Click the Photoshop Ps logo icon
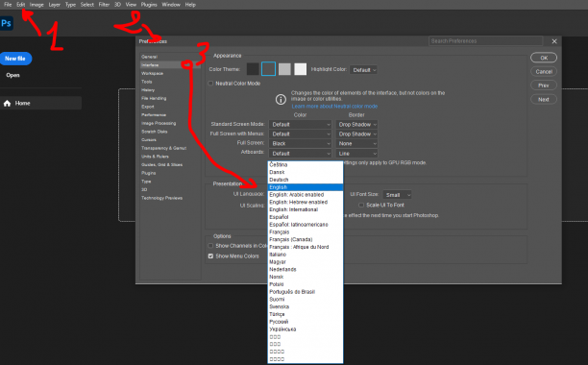This screenshot has width=588, height=365. click(x=7, y=24)
